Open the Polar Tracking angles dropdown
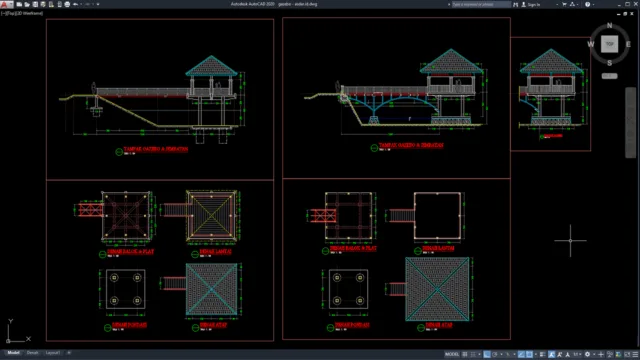Image resolution: width=640 pixels, height=360 pixels. coord(501,355)
